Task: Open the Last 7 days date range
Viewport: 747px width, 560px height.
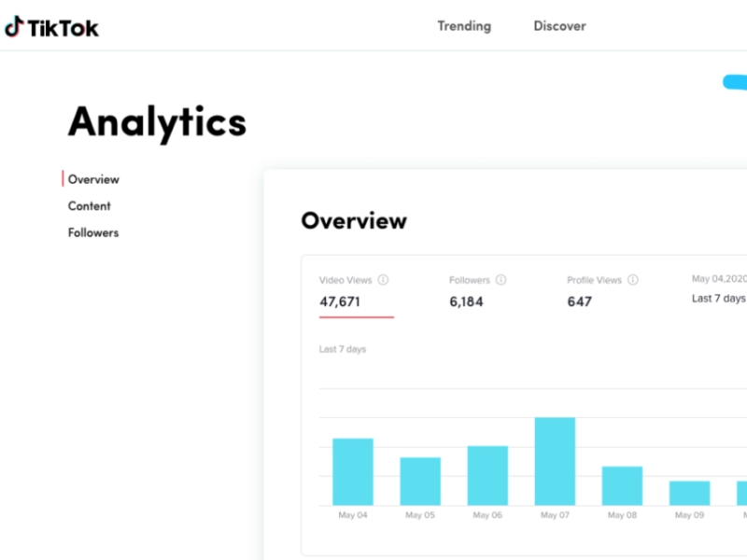Action: click(719, 299)
